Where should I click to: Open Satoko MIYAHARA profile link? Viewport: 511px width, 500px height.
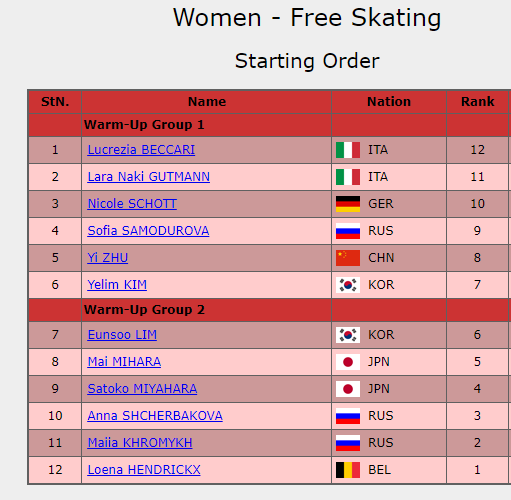coord(142,389)
